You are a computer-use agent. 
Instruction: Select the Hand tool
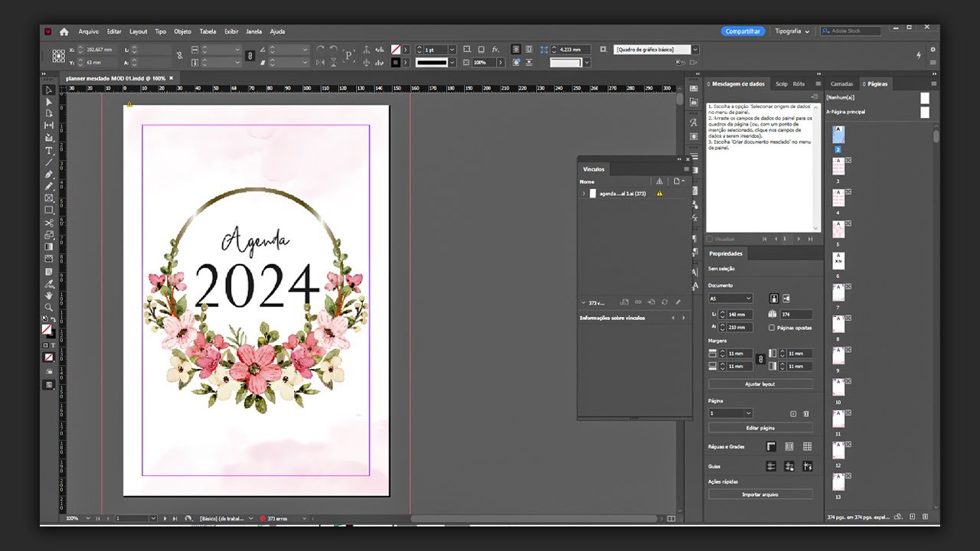(x=49, y=295)
